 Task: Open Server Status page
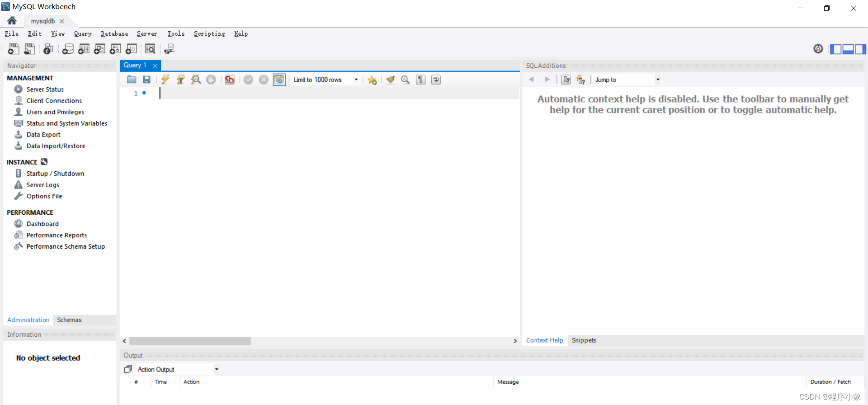tap(45, 89)
